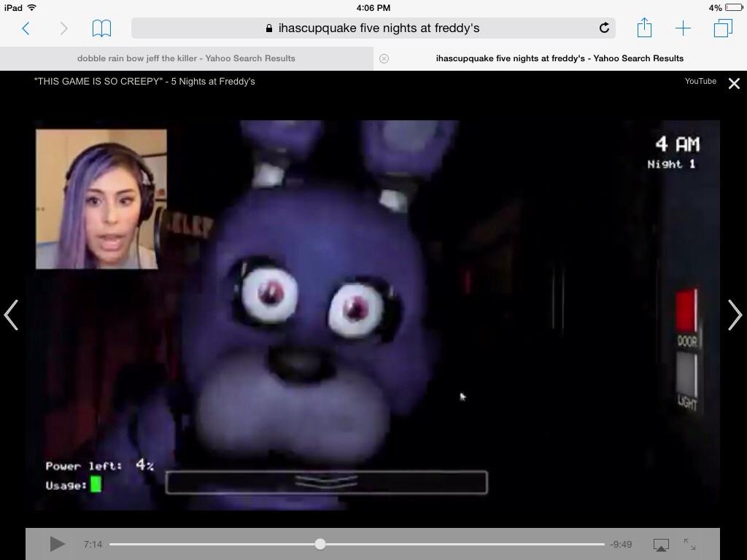Open the YouTube source link
747x560 pixels.
pyautogui.click(x=700, y=81)
